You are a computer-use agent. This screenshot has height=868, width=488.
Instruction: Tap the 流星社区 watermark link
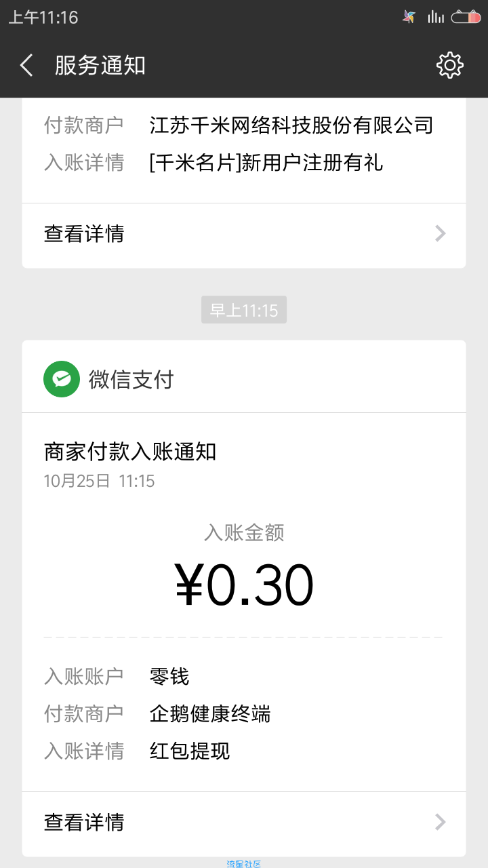point(244,864)
